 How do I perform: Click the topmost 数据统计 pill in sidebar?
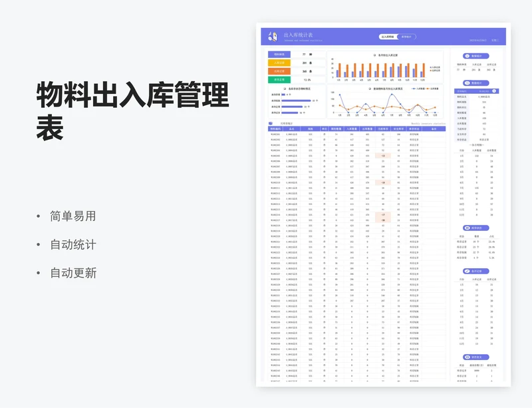click(x=473, y=56)
